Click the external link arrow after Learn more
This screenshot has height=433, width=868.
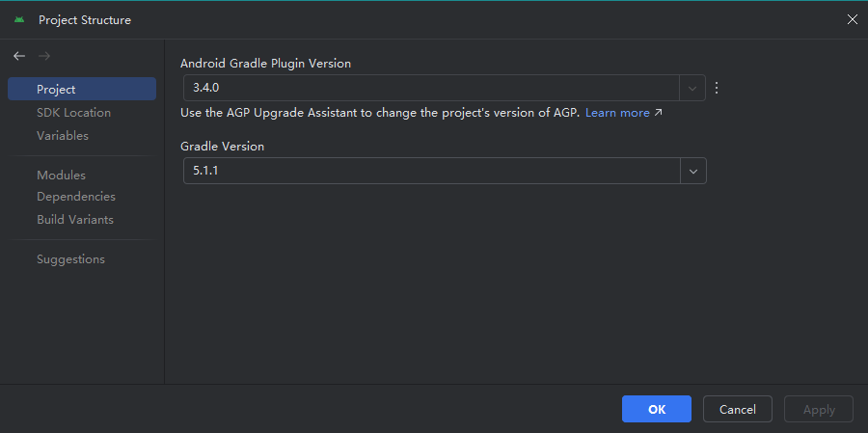[x=659, y=113]
